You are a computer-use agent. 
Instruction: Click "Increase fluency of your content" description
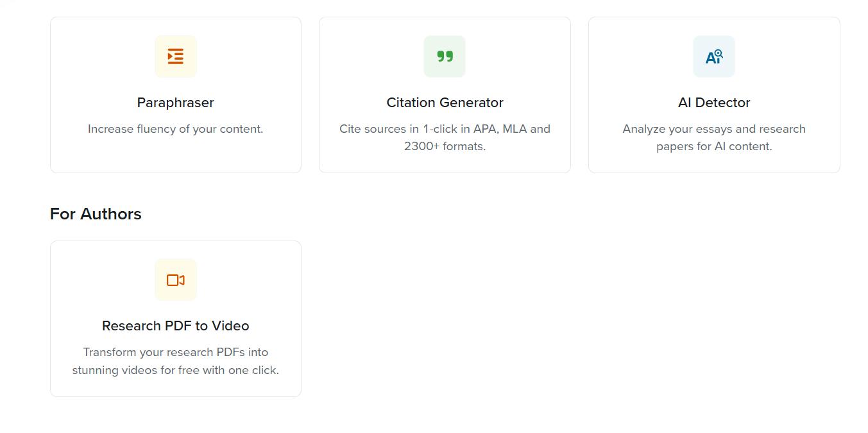pos(175,129)
